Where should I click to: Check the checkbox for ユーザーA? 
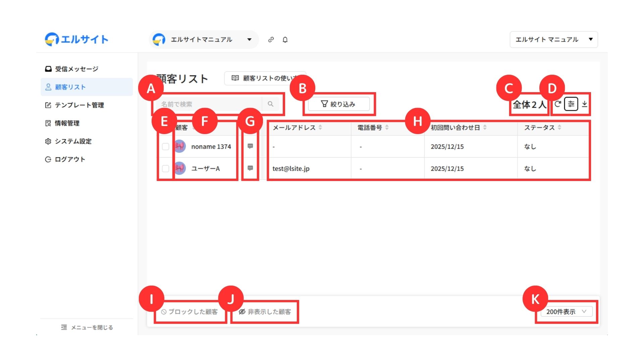pos(165,169)
